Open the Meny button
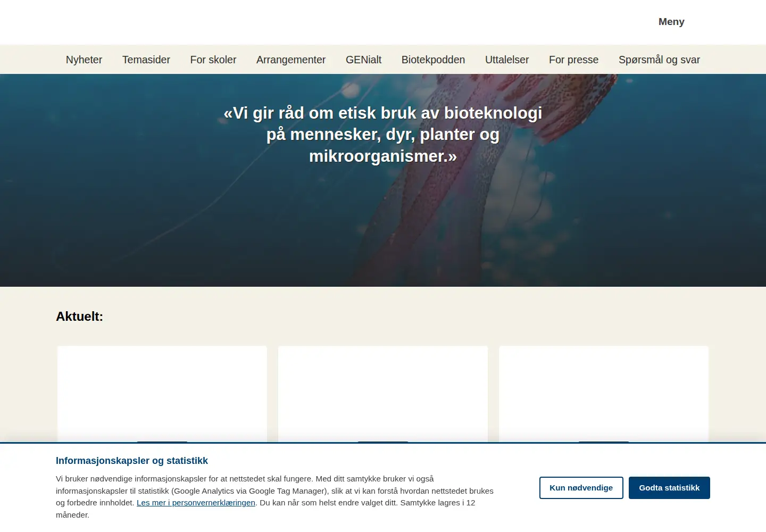Viewport: 766px width, 532px height. point(671,22)
